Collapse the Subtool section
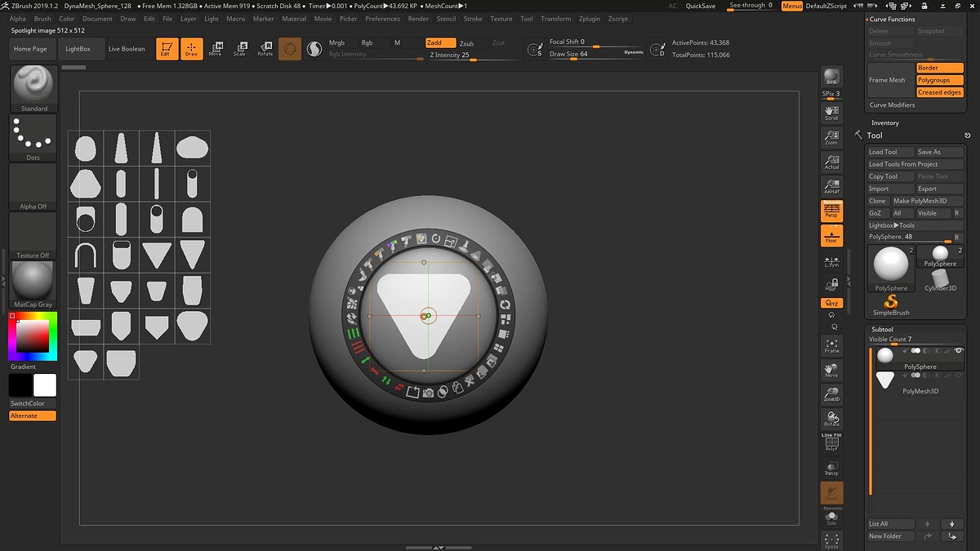980x551 pixels. (882, 330)
